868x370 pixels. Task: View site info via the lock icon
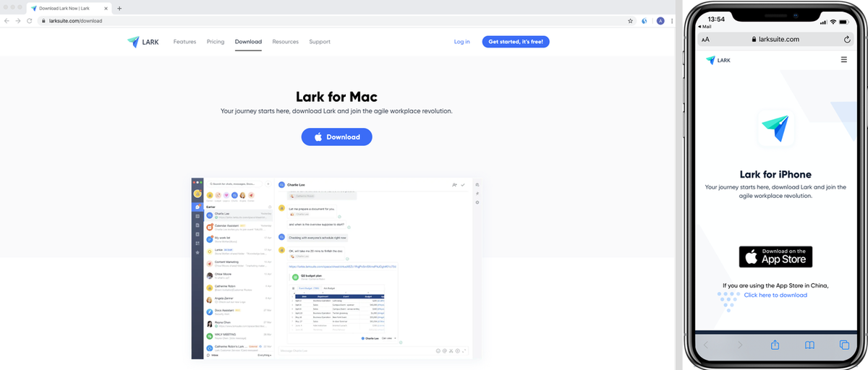coord(43,21)
